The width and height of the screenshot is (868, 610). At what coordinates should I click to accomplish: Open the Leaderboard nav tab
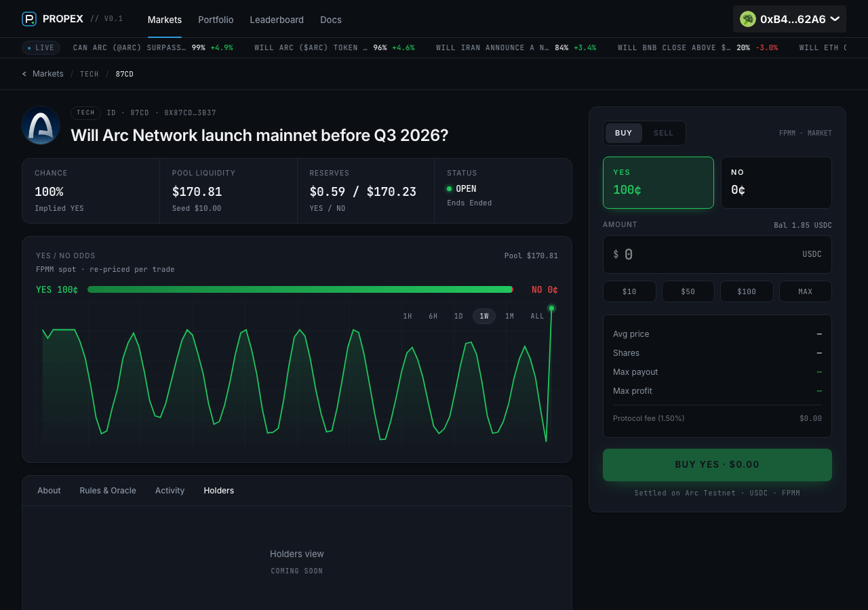277,20
